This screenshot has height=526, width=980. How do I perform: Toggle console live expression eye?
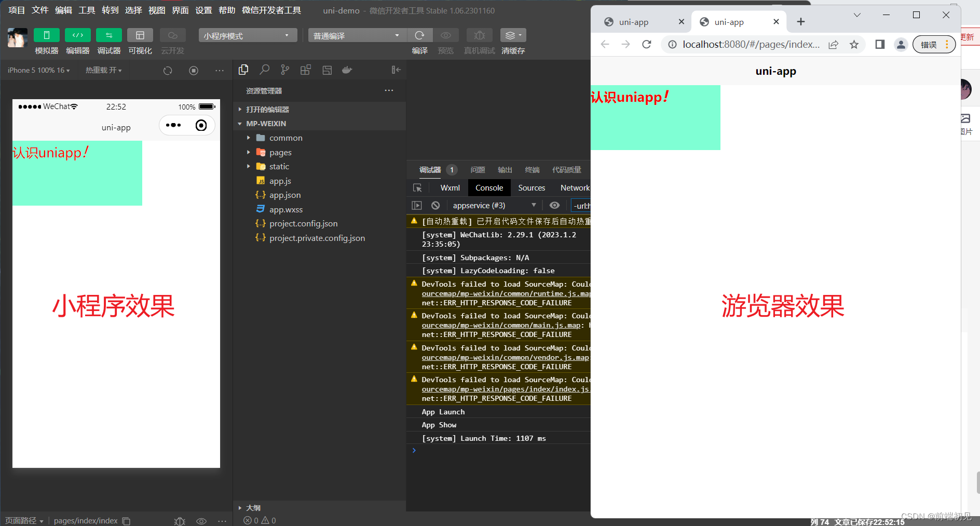tap(554, 206)
